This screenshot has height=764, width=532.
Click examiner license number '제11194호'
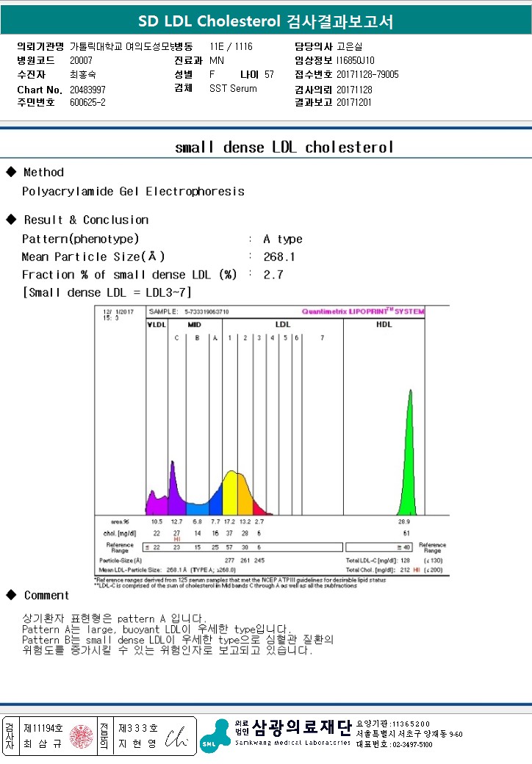tap(43, 729)
